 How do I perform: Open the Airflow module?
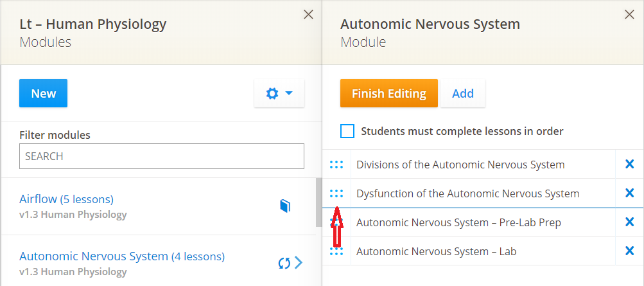[66, 199]
